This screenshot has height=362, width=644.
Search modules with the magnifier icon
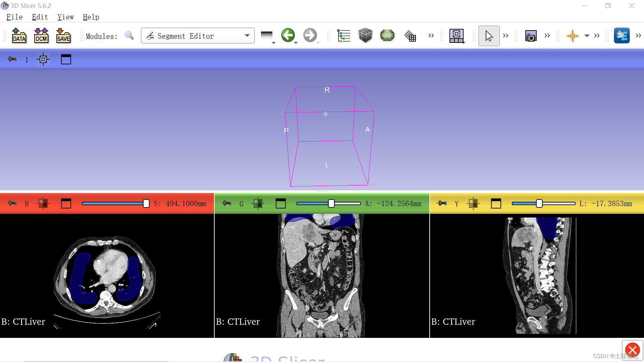129,36
